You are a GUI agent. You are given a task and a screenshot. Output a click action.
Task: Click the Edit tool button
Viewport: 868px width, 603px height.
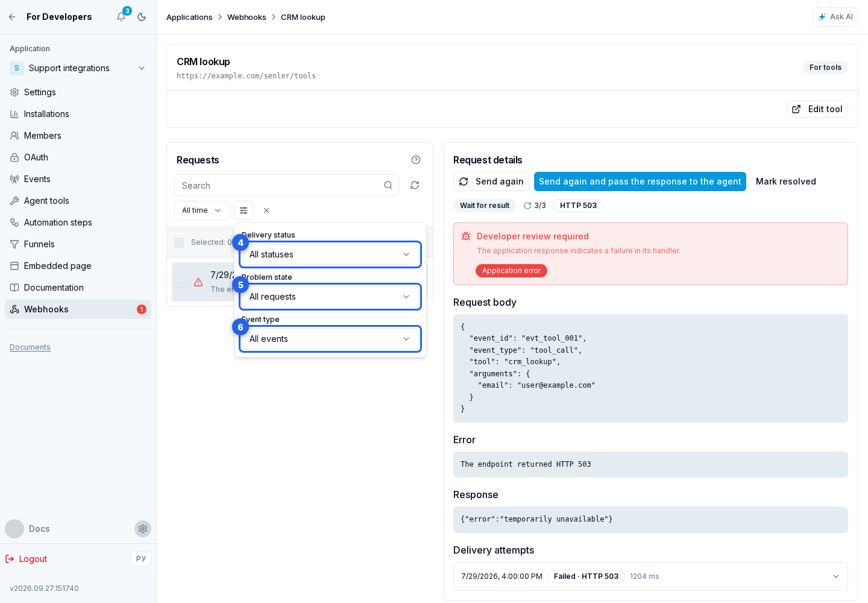click(817, 109)
